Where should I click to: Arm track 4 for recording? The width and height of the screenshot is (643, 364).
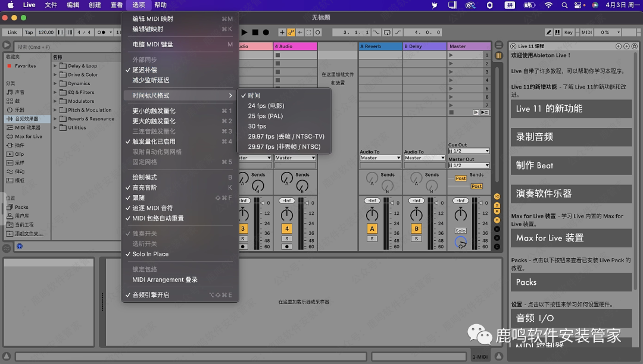pos(287,246)
